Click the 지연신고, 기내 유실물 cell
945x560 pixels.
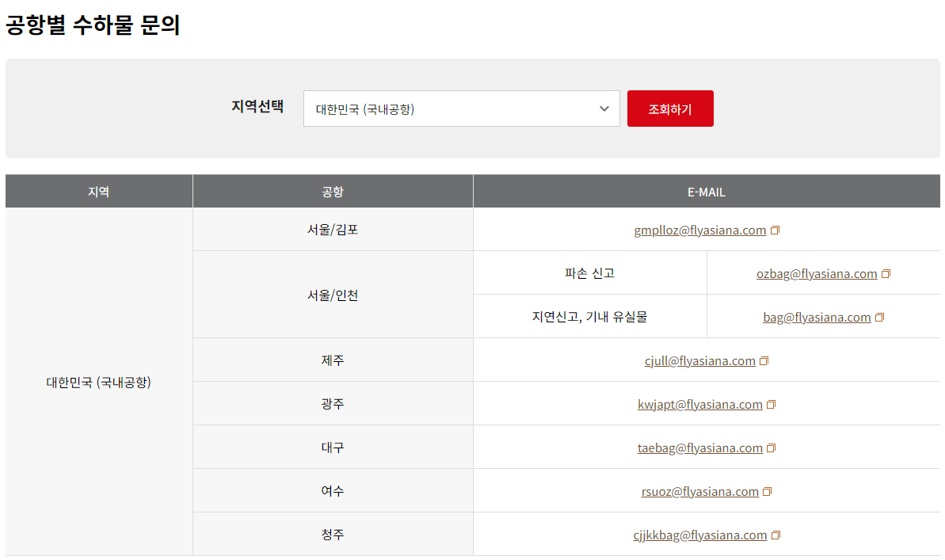coord(590,317)
